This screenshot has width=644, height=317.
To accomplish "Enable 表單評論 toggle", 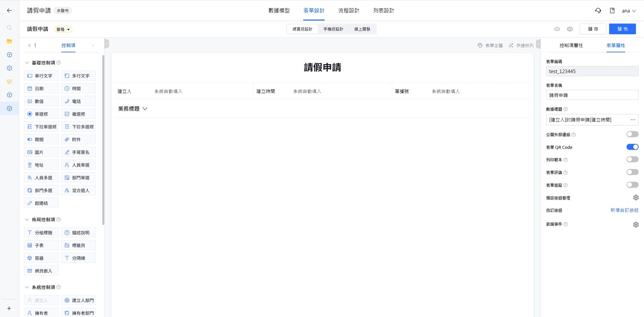I will (x=632, y=172).
